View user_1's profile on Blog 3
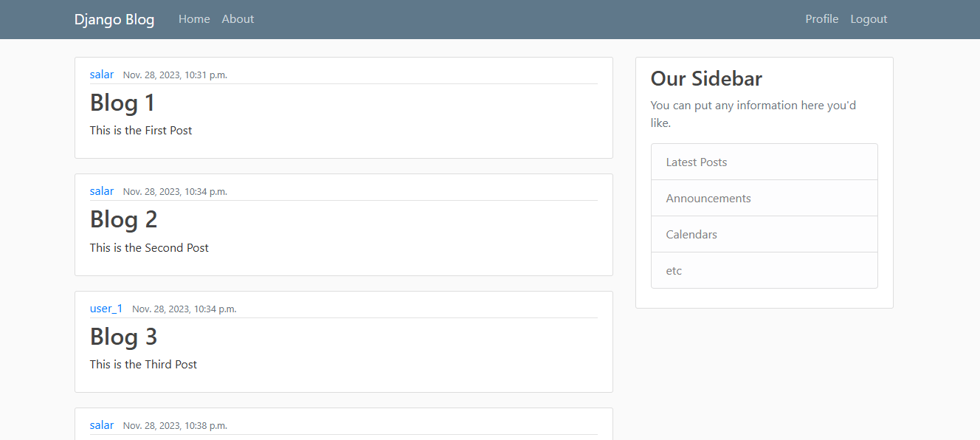 coord(106,308)
